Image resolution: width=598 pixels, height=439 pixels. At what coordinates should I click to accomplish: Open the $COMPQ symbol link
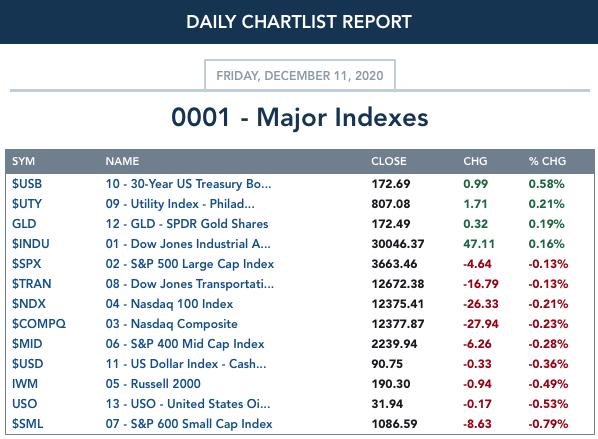pyautogui.click(x=39, y=324)
